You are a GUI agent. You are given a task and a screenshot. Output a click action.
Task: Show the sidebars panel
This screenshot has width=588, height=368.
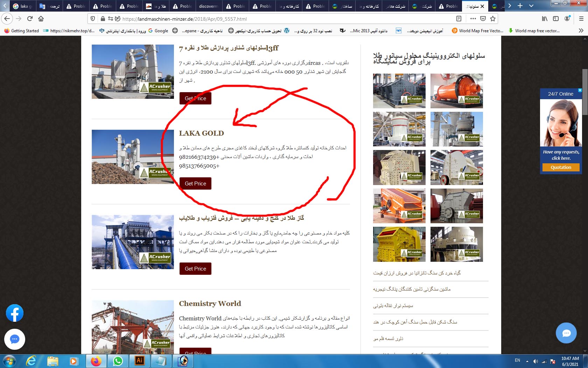coord(556,19)
